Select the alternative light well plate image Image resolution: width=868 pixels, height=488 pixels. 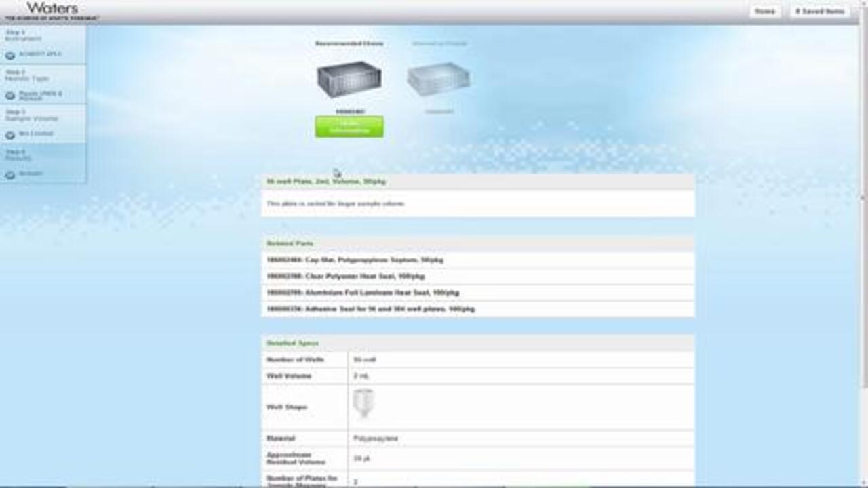[x=439, y=79]
